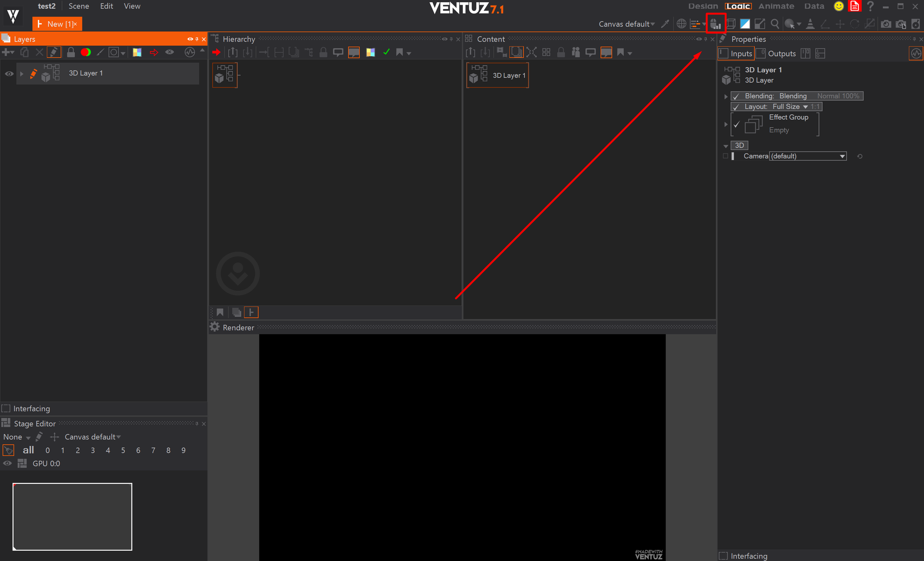The width and height of the screenshot is (924, 561).
Task: Click the colored squares icon in Layers toolbar
Action: pos(137,52)
